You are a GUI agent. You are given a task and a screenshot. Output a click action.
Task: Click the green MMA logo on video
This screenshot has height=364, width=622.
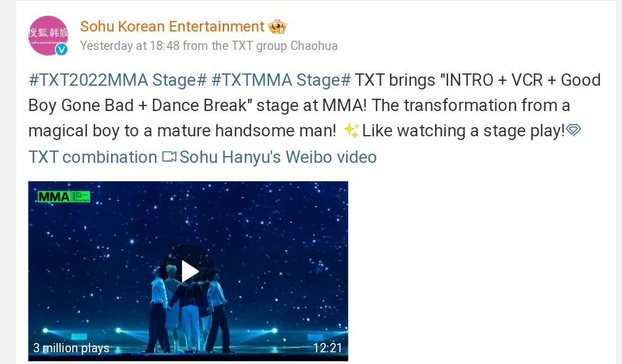tap(64, 196)
